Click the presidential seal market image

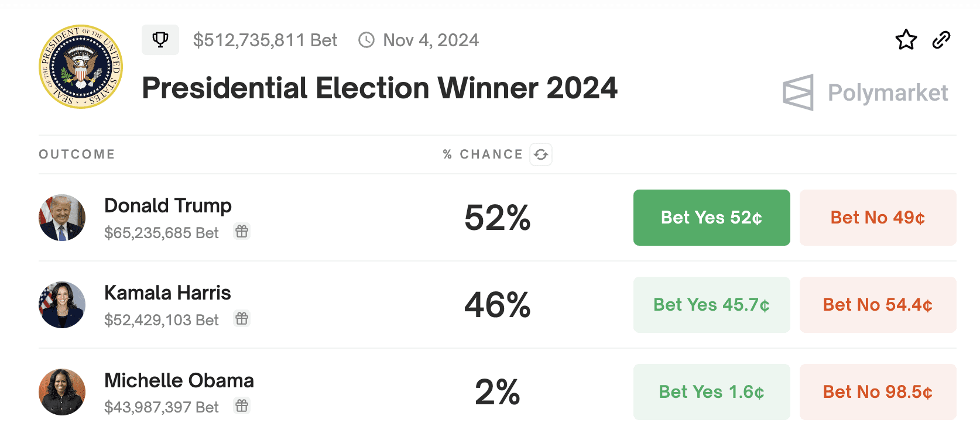pos(81,67)
